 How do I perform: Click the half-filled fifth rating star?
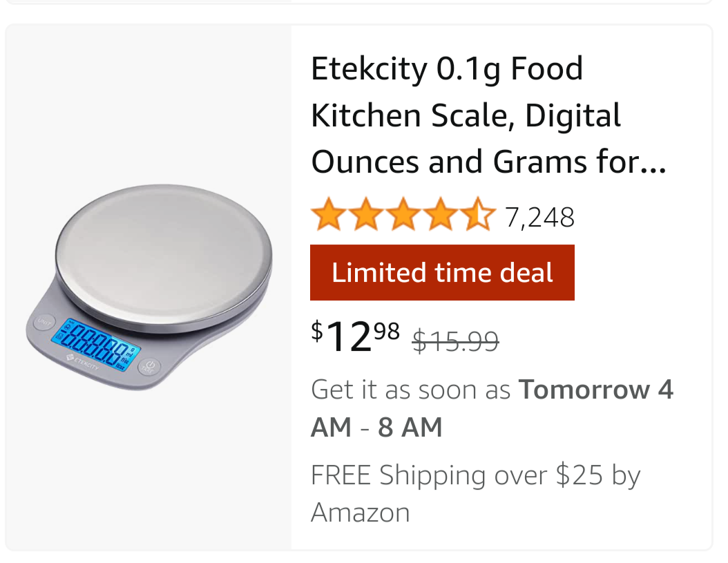[479, 216]
